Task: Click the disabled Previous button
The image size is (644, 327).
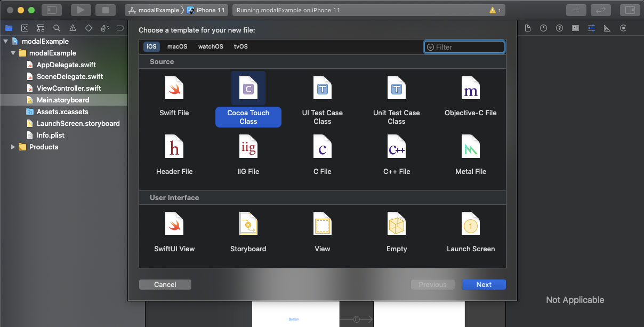Action: pos(433,284)
